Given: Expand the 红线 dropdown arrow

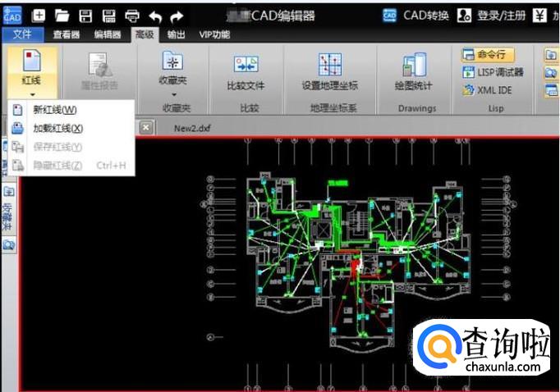Looking at the screenshot, I should click(33, 95).
